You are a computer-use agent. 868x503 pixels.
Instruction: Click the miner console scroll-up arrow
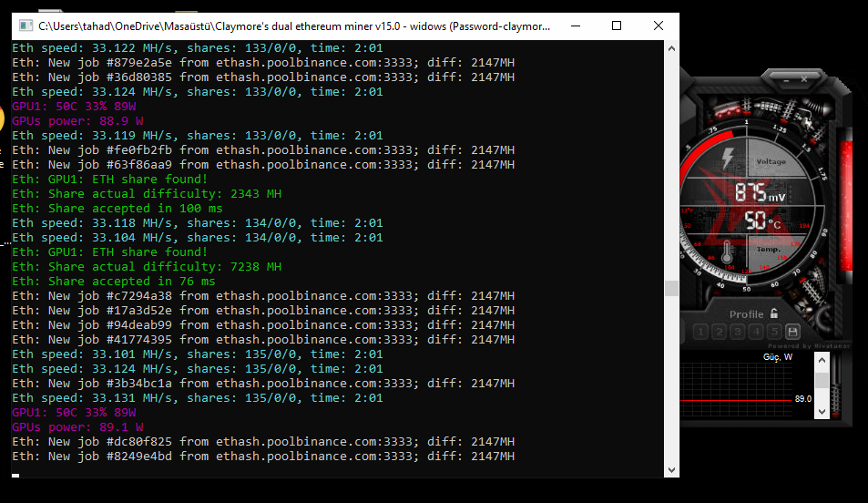click(x=671, y=48)
